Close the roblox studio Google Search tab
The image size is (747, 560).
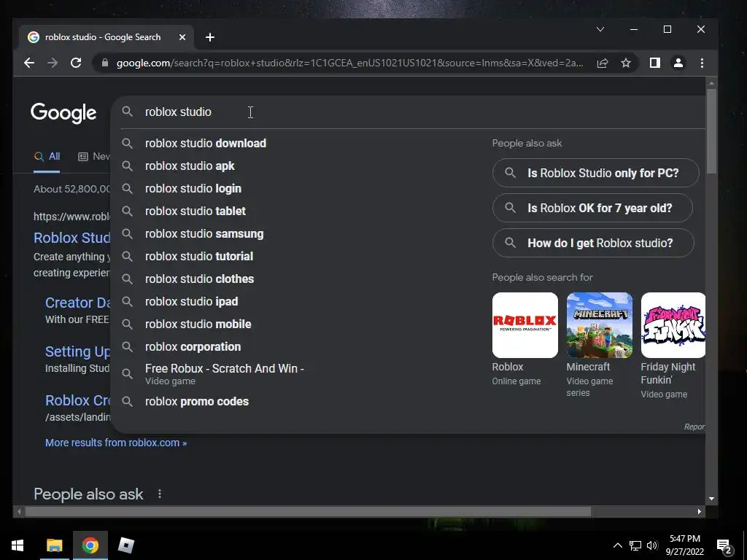click(x=182, y=37)
